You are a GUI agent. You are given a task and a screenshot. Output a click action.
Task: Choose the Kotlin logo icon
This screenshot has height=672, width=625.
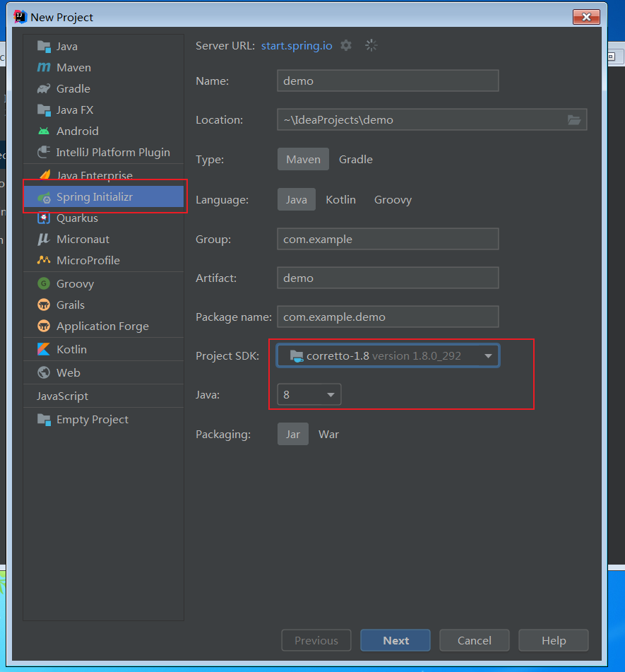pyautogui.click(x=44, y=349)
